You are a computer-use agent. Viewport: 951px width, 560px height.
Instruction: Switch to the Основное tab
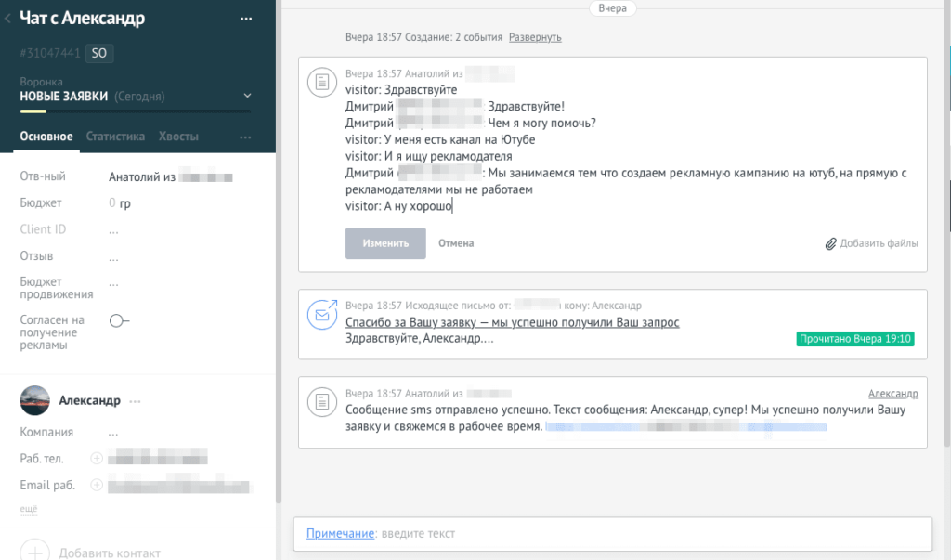pyautogui.click(x=46, y=137)
